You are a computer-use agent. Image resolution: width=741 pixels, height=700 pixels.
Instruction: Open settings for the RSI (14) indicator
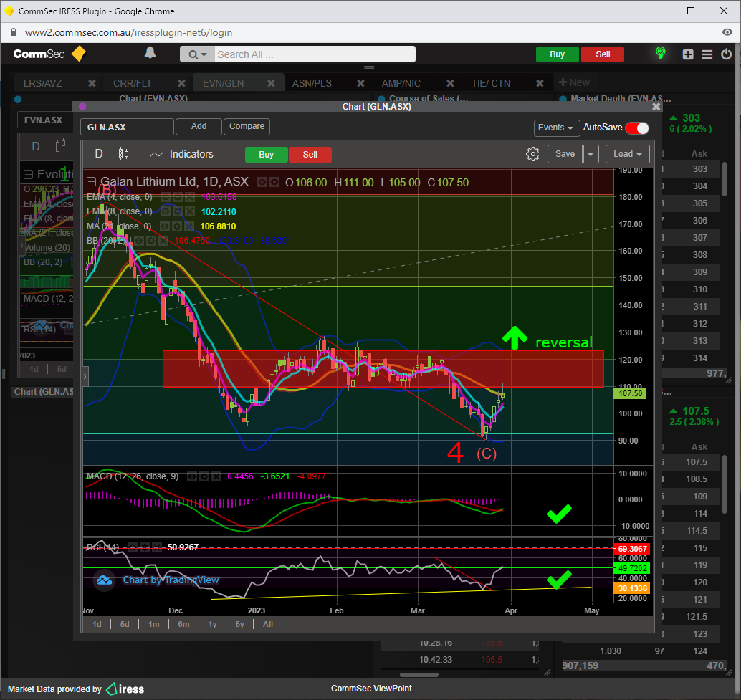tap(145, 547)
